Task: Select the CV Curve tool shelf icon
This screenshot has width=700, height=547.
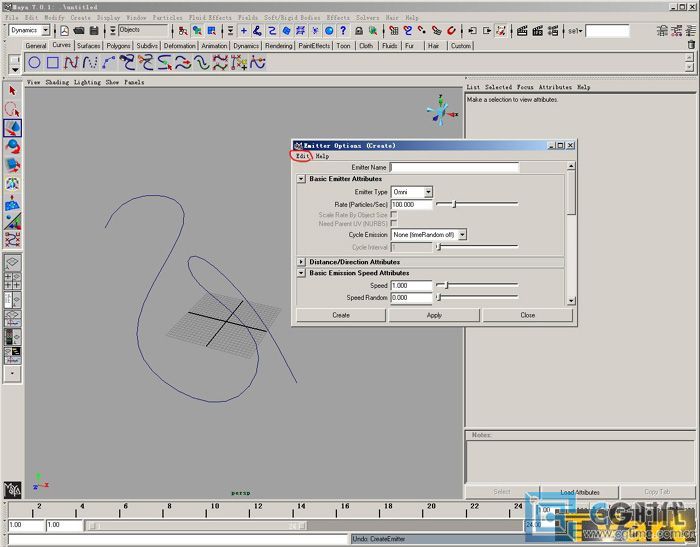Action: [x=71, y=63]
